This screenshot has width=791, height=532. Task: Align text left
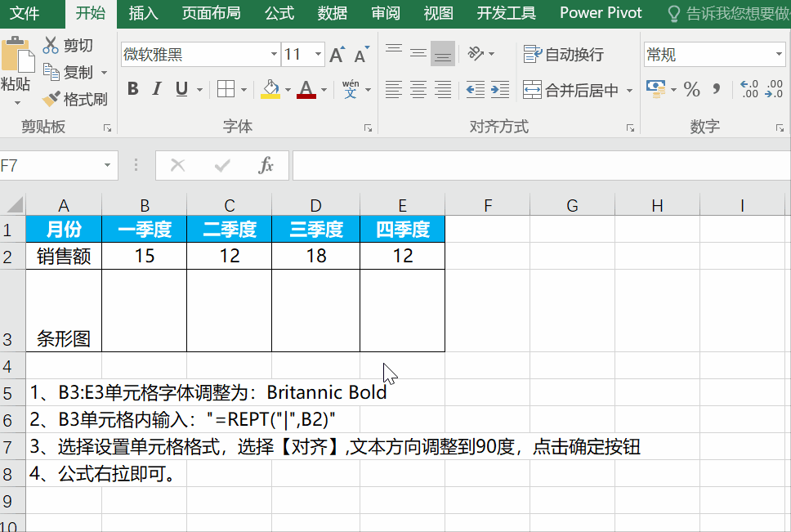(x=394, y=90)
